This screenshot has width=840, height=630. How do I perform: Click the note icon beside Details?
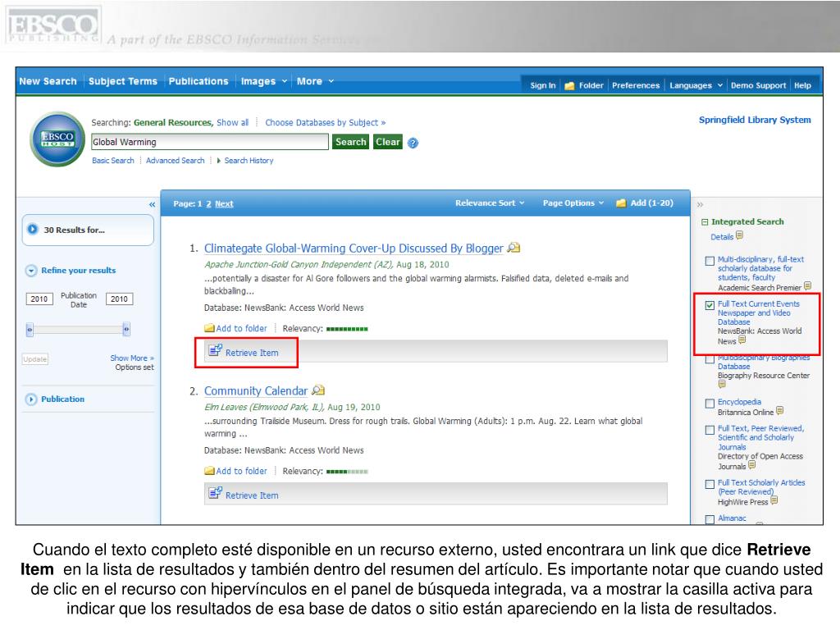tap(740, 235)
